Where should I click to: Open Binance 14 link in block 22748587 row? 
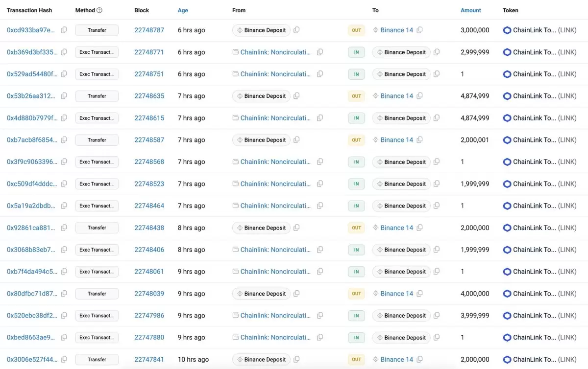[x=397, y=140]
